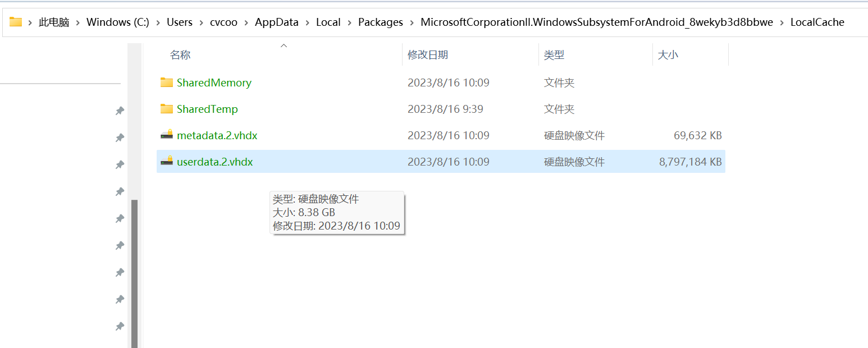Screen dimensions: 868x348
Task: Click the cvcoo breadcrumb entry
Action: [223, 22]
